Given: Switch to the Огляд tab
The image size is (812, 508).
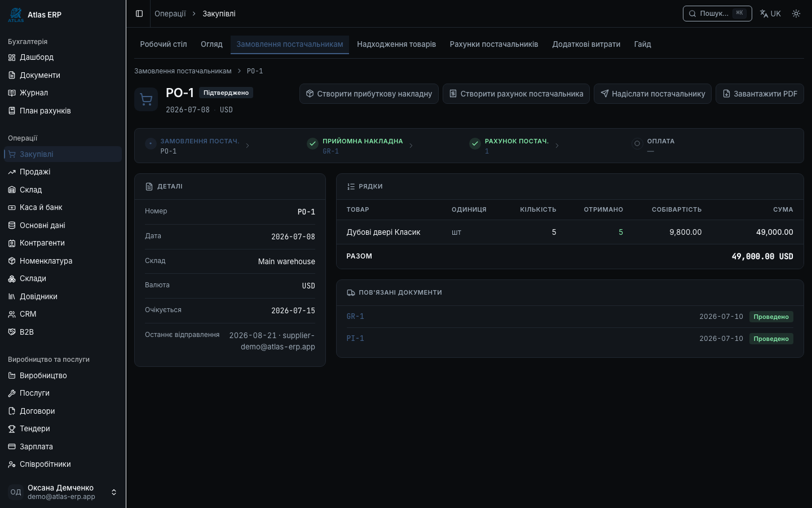Looking at the screenshot, I should (x=211, y=44).
